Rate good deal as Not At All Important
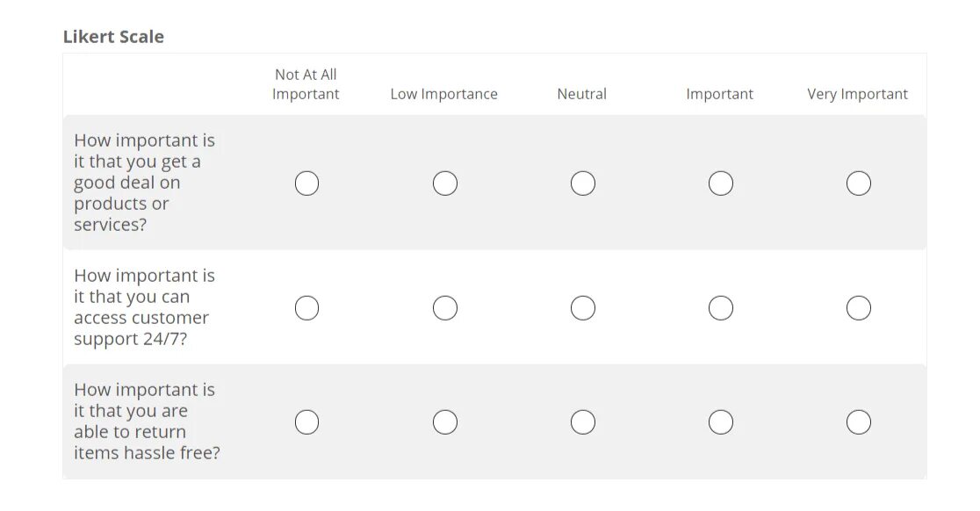This screenshot has height=511, width=980. pos(306,184)
